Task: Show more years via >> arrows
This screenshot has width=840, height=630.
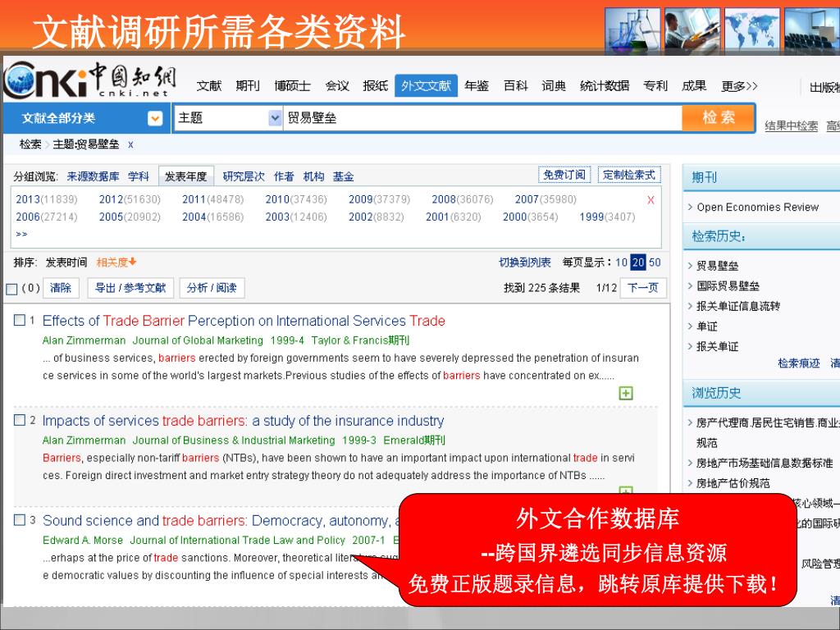Action: [21, 234]
